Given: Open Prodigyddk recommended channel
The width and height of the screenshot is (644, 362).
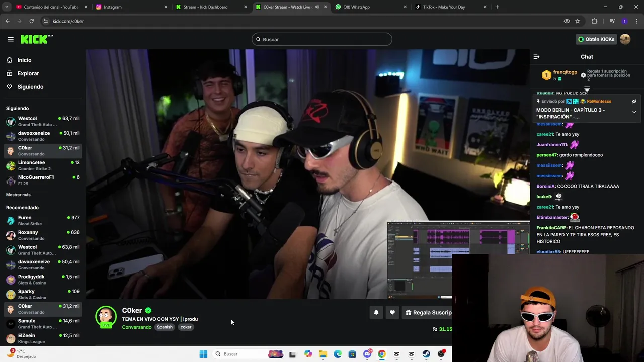Looking at the screenshot, I should [43, 279].
